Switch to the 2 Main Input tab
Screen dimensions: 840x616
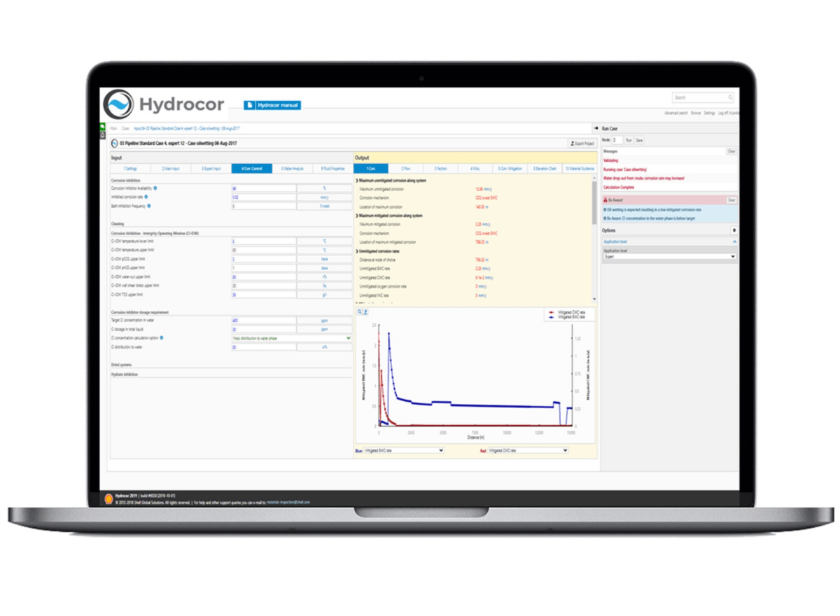pyautogui.click(x=170, y=169)
